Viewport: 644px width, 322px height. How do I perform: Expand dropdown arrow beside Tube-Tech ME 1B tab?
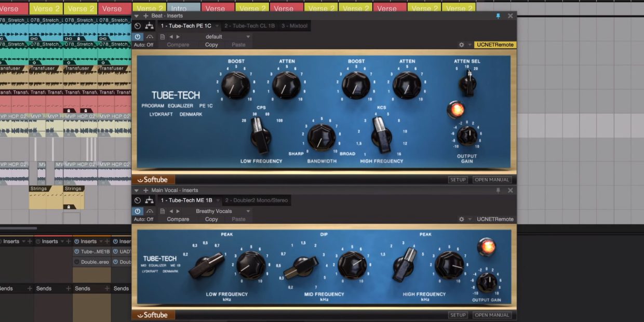[218, 200]
